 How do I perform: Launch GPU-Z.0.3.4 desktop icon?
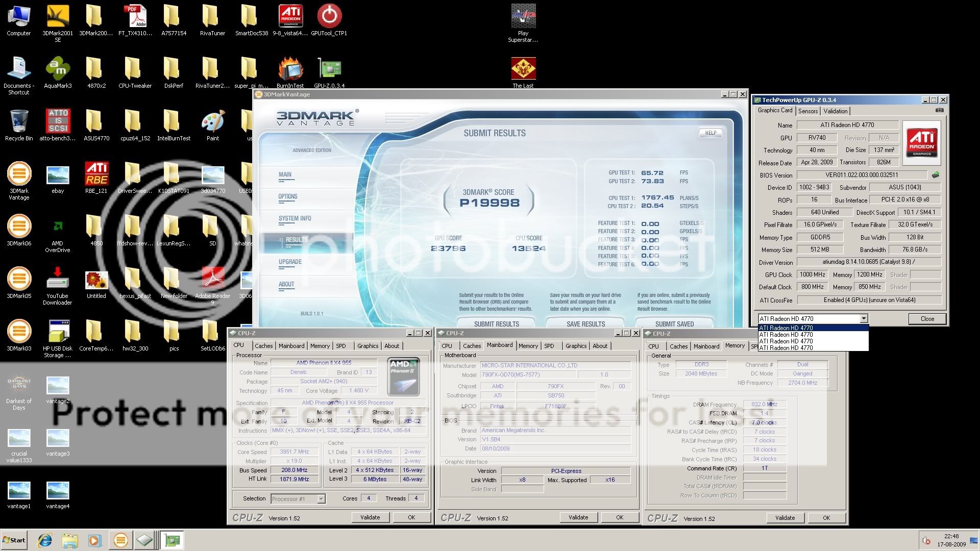click(x=329, y=73)
